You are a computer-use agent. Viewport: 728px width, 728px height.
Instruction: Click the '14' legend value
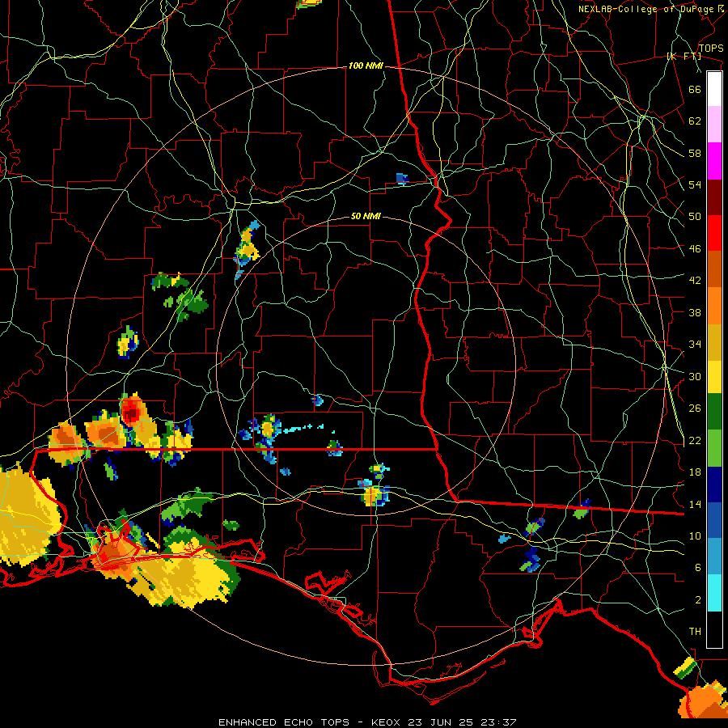tap(695, 504)
